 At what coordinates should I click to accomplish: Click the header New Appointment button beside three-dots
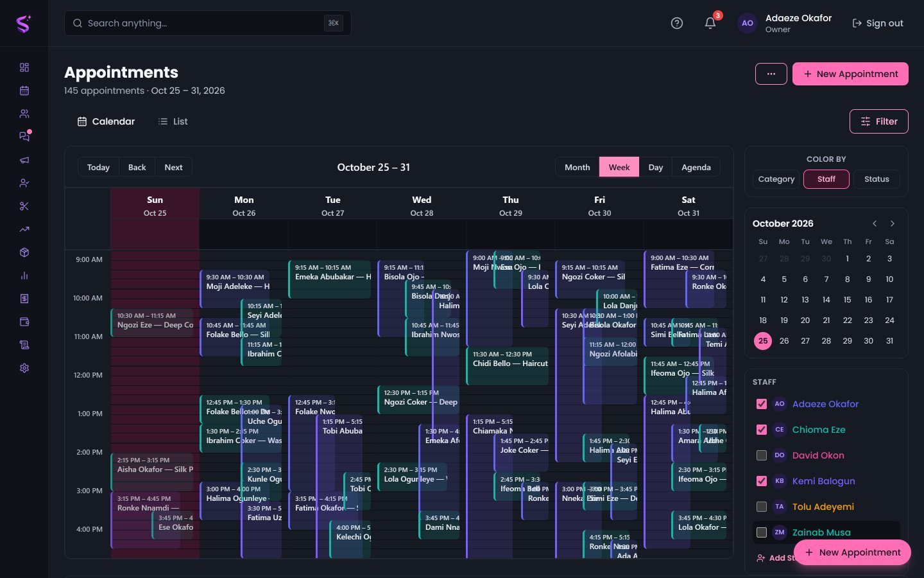850,74
